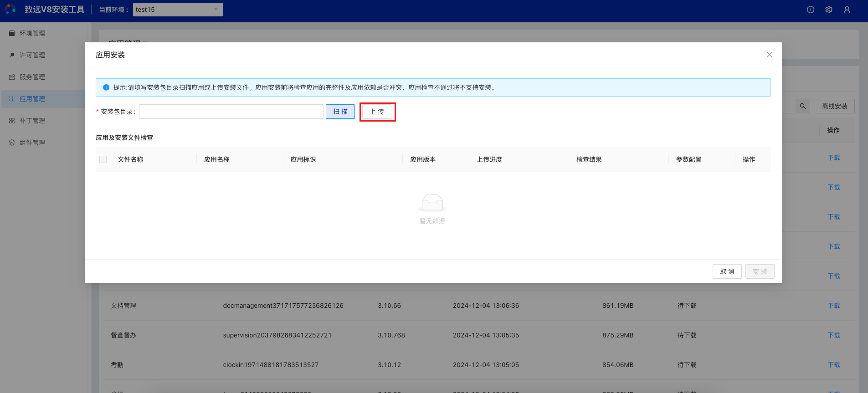This screenshot has height=393, width=868.
Task: Click the 补丁管理 sidebar icon
Action: pos(12,121)
